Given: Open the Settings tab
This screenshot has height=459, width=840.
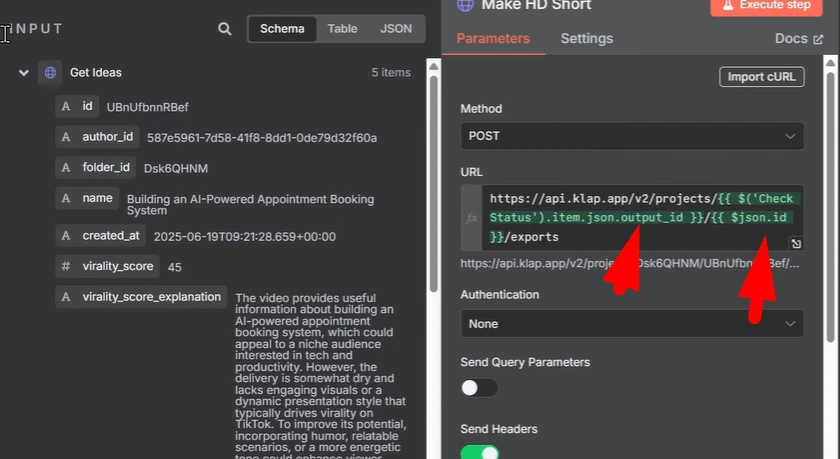Looking at the screenshot, I should [587, 39].
